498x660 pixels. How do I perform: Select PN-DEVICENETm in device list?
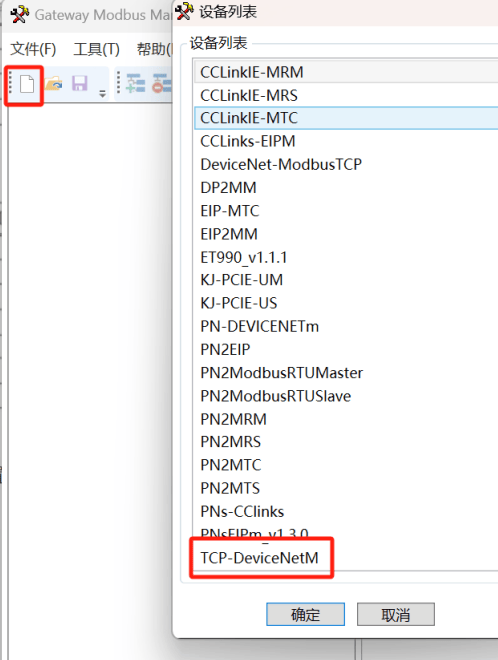click(346, 326)
